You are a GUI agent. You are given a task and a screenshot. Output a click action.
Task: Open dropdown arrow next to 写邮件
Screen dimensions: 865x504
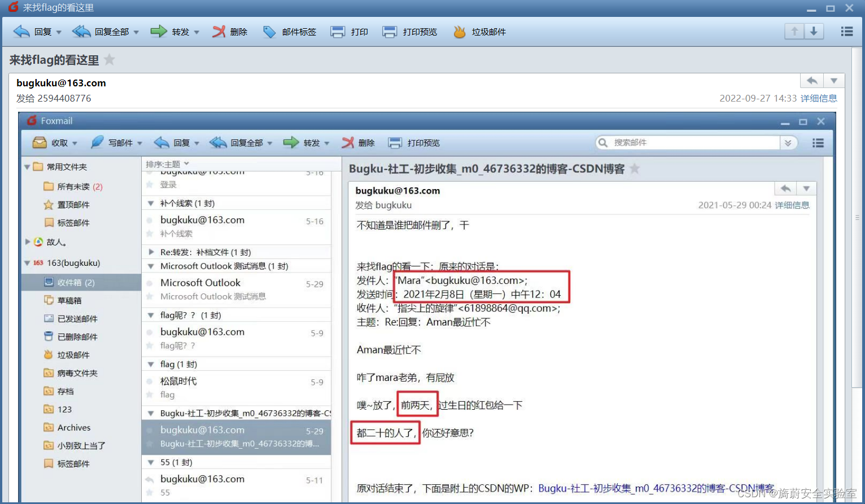tap(139, 143)
